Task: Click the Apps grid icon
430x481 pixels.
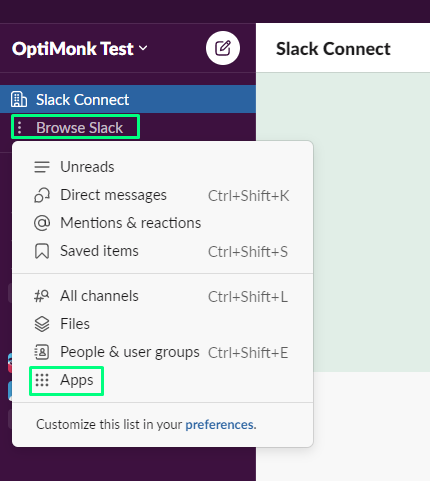Action: [42, 380]
